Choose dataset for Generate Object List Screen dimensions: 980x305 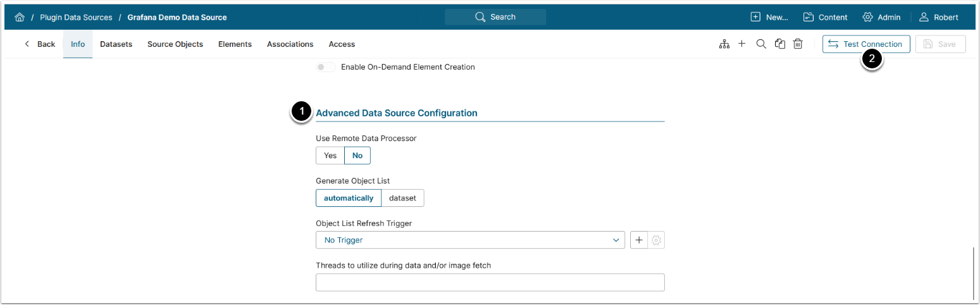[x=402, y=198]
